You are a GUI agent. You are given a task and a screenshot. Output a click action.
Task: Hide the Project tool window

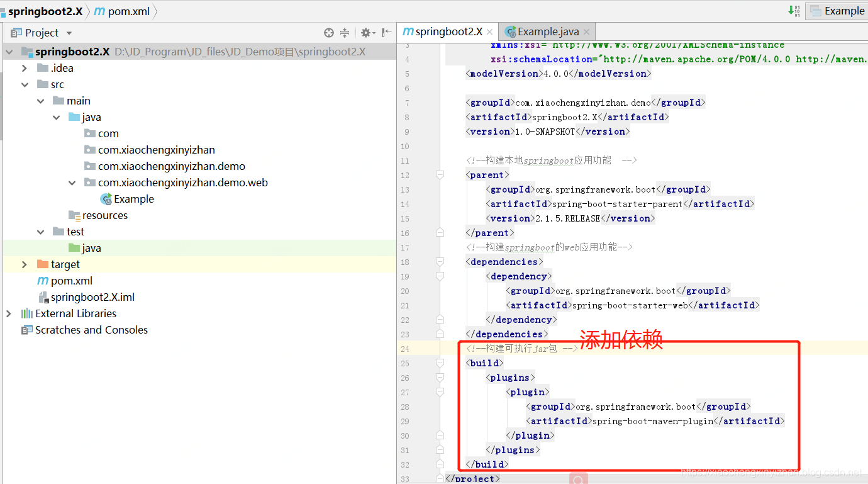386,33
